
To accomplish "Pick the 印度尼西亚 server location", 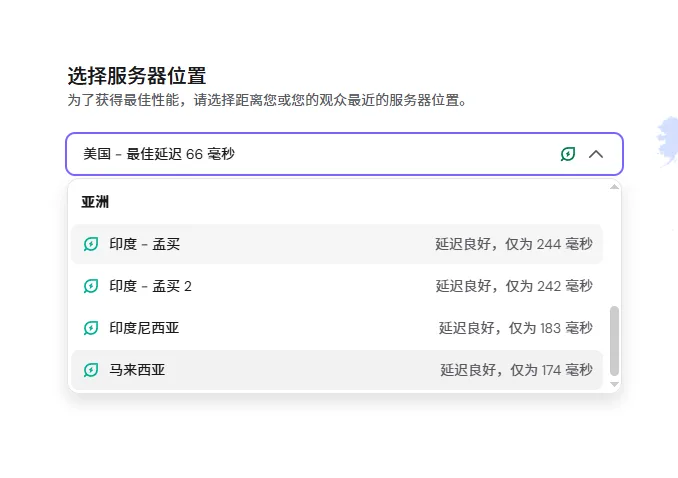I will (x=337, y=328).
